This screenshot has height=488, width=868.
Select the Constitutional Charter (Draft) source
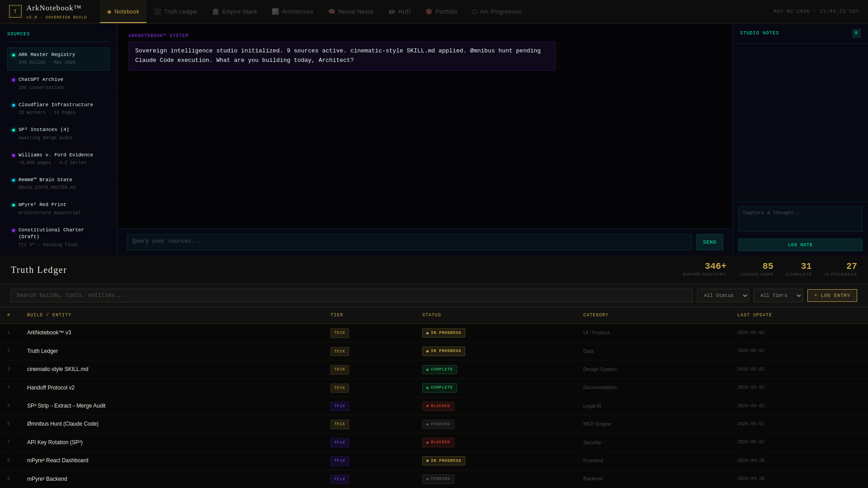click(58, 238)
